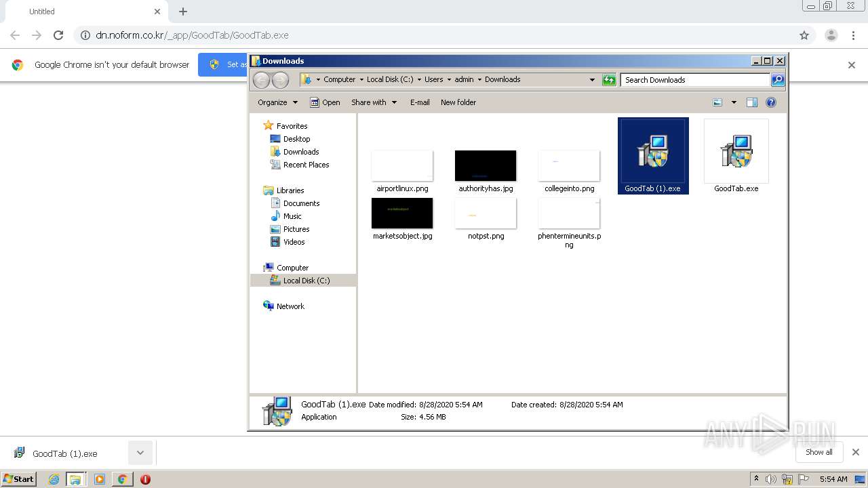Image resolution: width=868 pixels, height=488 pixels.
Task: Open Chrome's three-dot menu
Action: click(x=854, y=35)
